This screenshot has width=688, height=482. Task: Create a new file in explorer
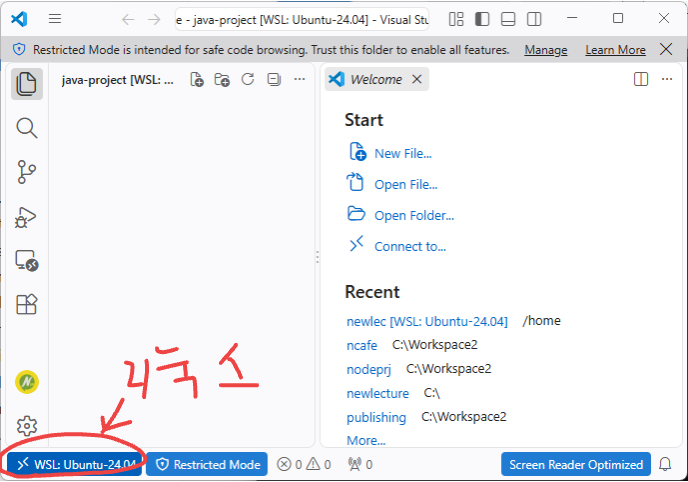(x=197, y=80)
